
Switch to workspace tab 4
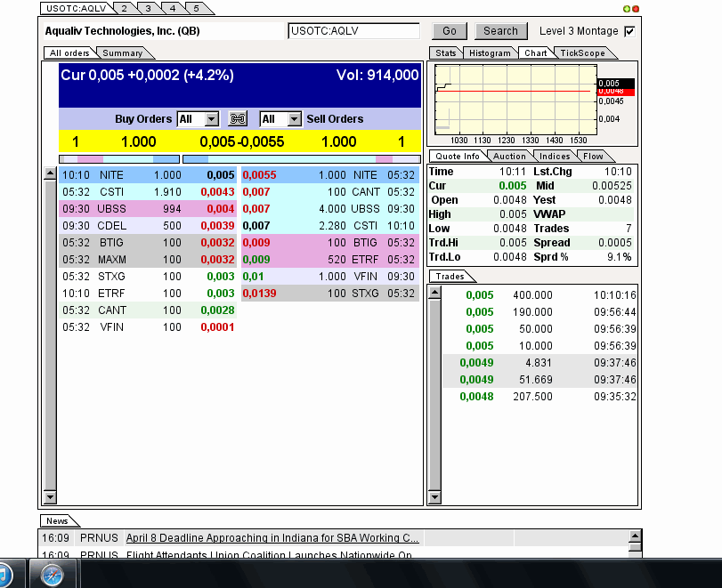(172, 8)
